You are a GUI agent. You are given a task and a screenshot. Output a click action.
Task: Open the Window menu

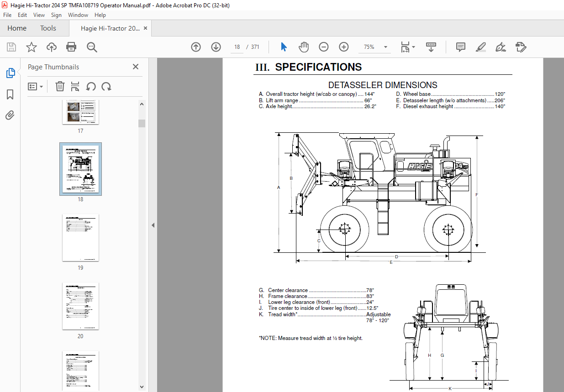(x=78, y=15)
